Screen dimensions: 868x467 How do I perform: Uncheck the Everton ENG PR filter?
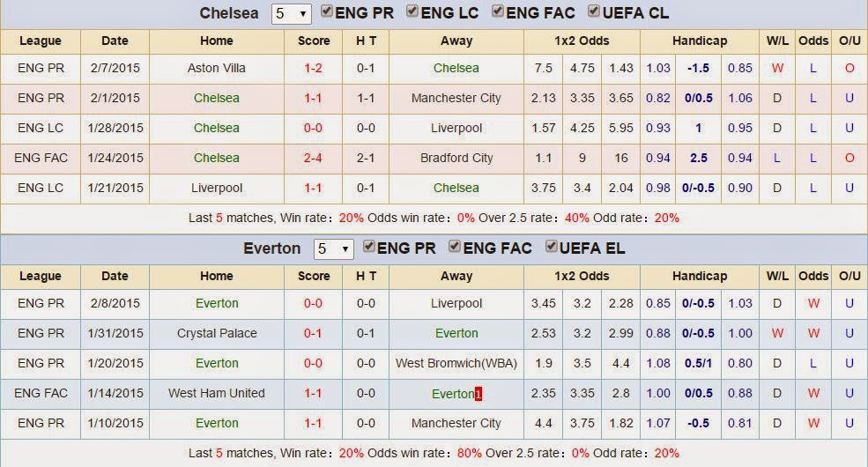pos(369,246)
